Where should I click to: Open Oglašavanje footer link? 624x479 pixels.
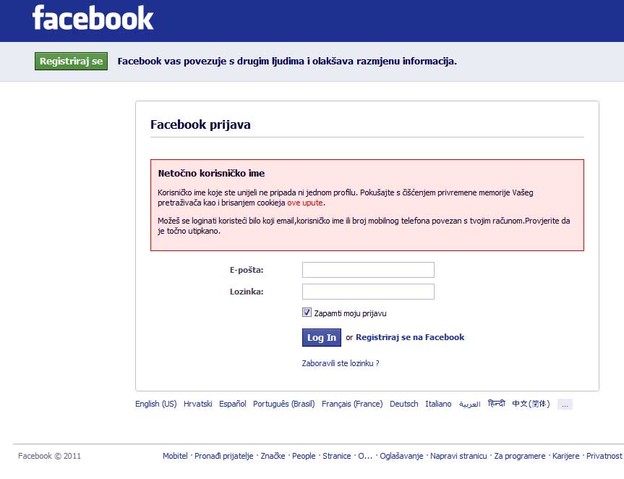400,456
